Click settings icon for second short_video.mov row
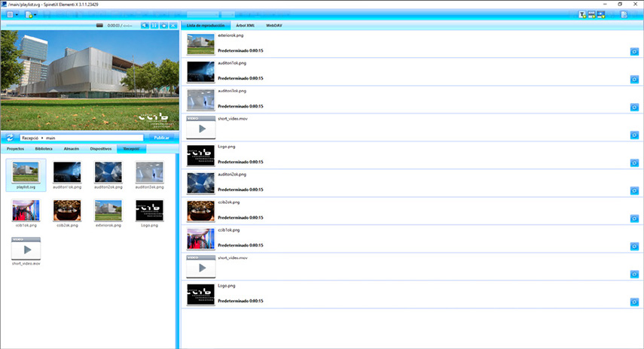 click(x=634, y=275)
